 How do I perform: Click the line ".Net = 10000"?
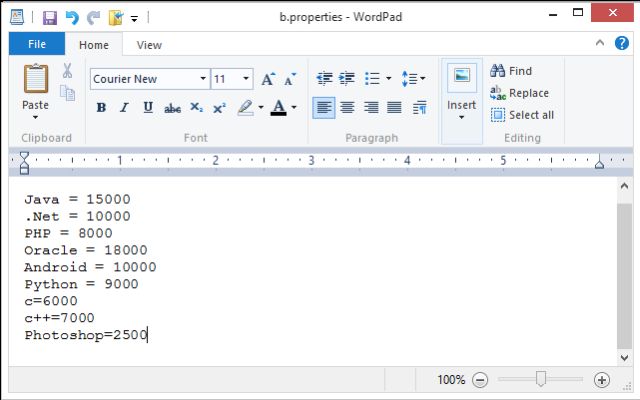pyautogui.click(x=77, y=216)
